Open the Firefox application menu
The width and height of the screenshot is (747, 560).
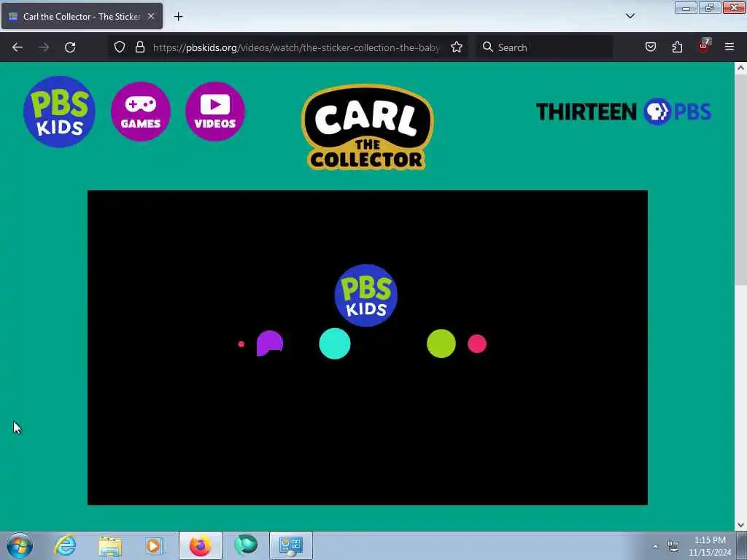[729, 47]
